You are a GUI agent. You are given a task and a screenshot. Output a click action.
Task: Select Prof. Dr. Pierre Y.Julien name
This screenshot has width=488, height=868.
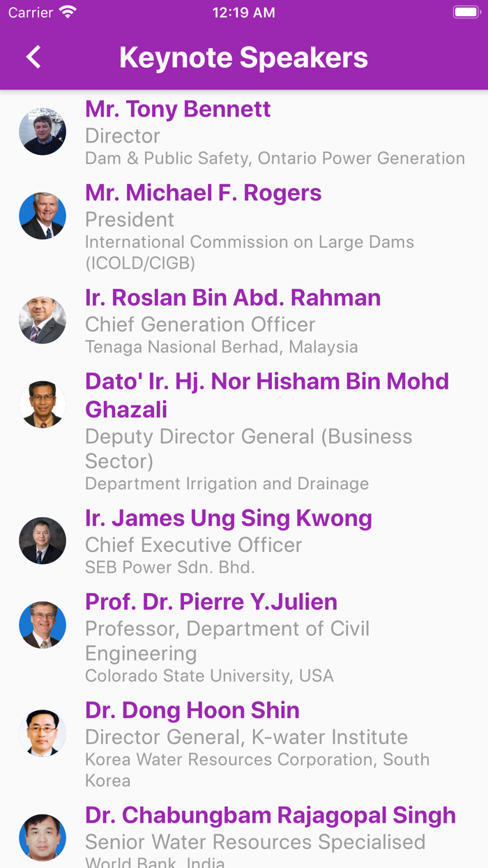(x=211, y=602)
